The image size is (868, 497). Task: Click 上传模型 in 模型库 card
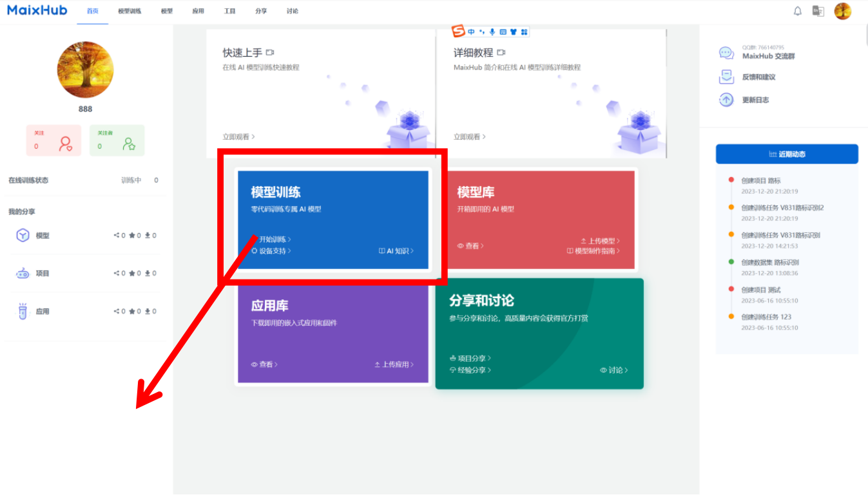(600, 241)
